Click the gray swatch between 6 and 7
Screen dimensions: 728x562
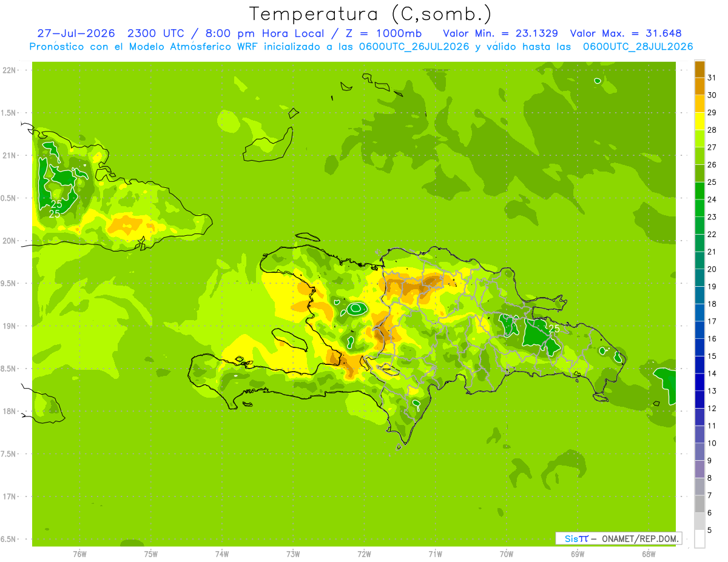tap(699, 504)
